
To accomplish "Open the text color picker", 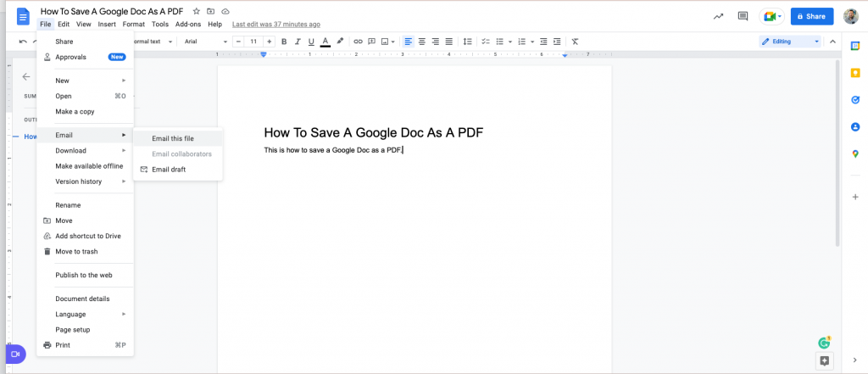I will click(x=325, y=42).
